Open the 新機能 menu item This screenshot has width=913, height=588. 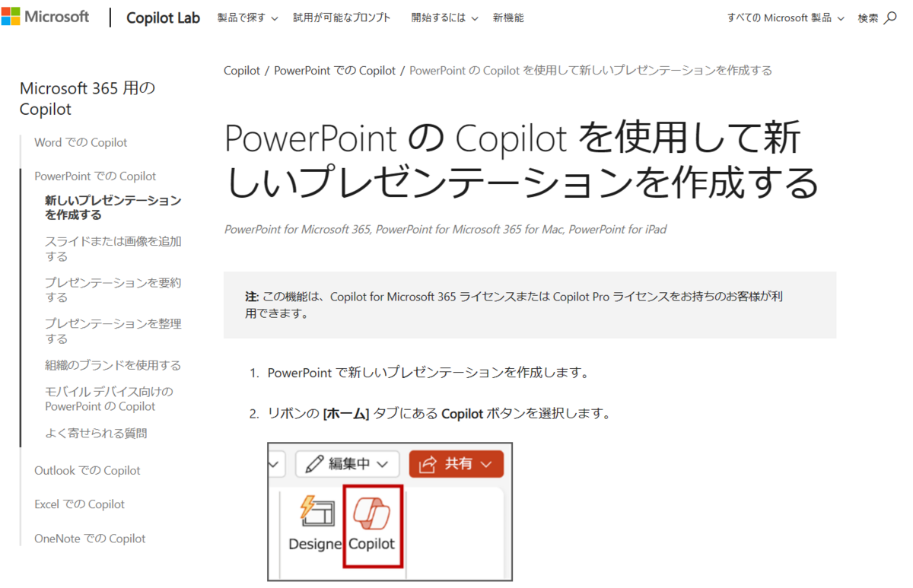pos(508,17)
